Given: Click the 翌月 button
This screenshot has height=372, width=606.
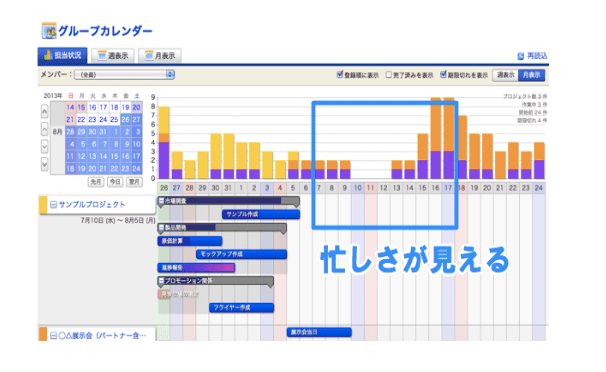Looking at the screenshot, I should tap(134, 181).
